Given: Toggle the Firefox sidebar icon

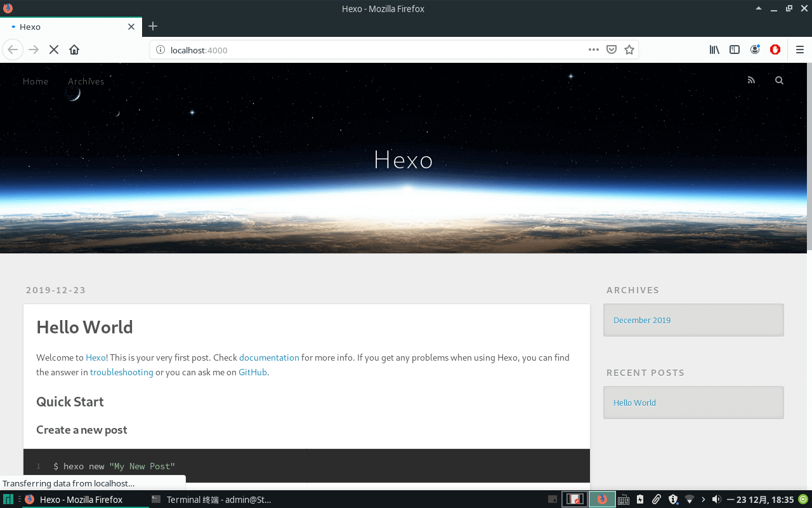Looking at the screenshot, I should pyautogui.click(x=735, y=50).
